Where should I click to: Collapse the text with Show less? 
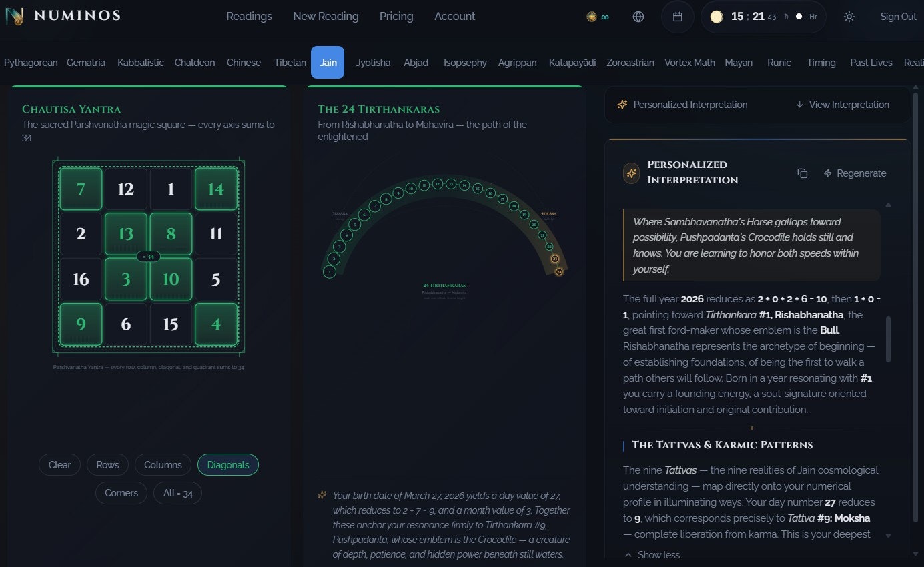[652, 554]
